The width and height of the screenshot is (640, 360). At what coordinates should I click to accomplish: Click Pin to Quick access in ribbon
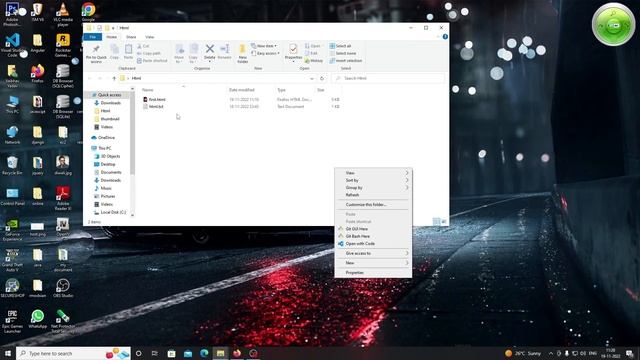click(96, 54)
